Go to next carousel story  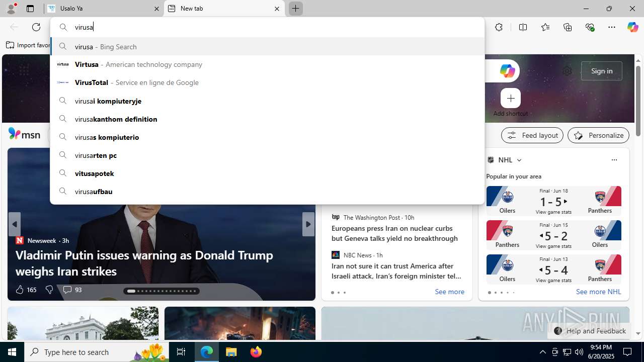308,224
